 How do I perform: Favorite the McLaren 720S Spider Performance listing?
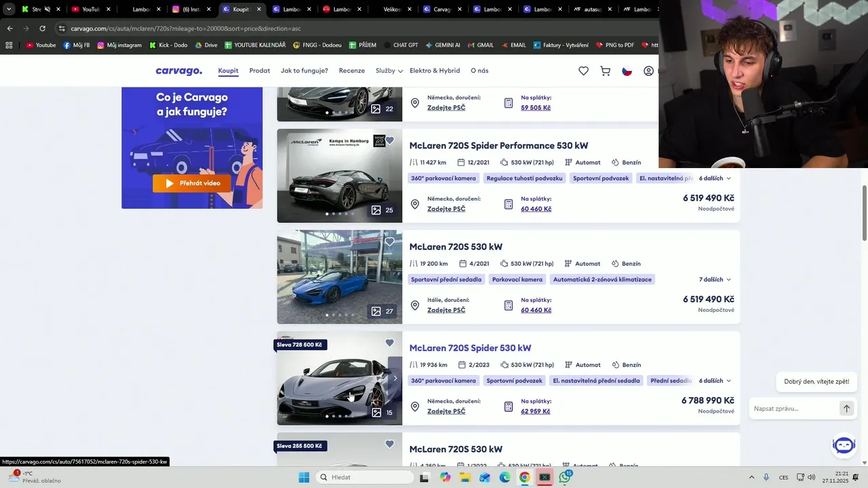click(389, 140)
